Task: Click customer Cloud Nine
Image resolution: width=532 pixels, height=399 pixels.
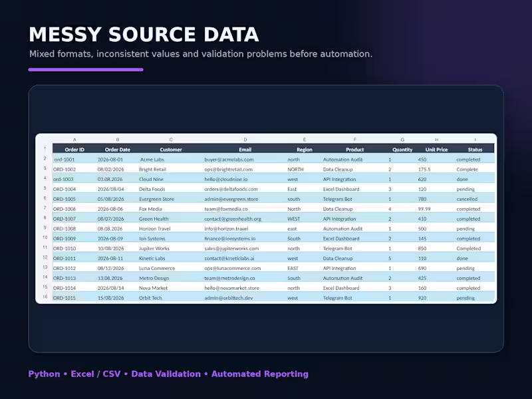Action: tap(151, 179)
